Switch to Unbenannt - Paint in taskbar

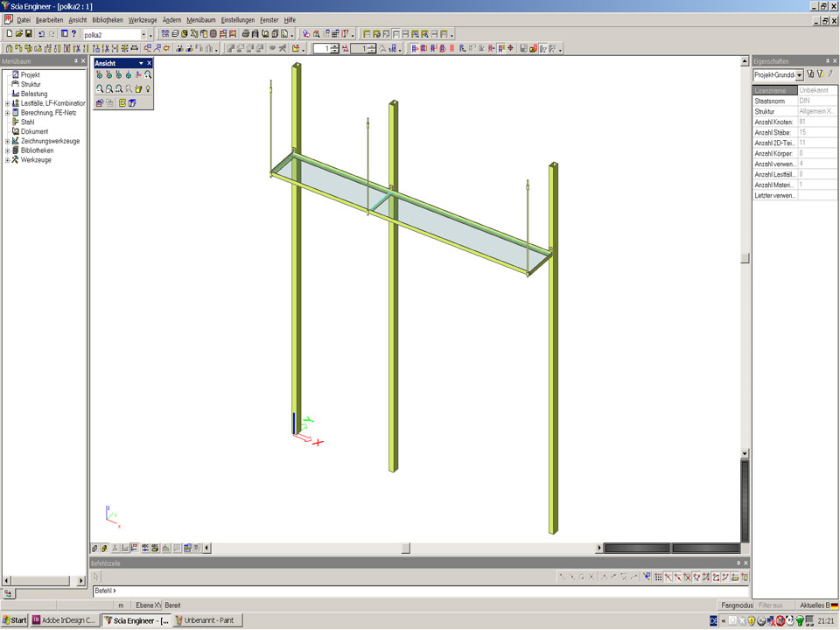(206, 620)
